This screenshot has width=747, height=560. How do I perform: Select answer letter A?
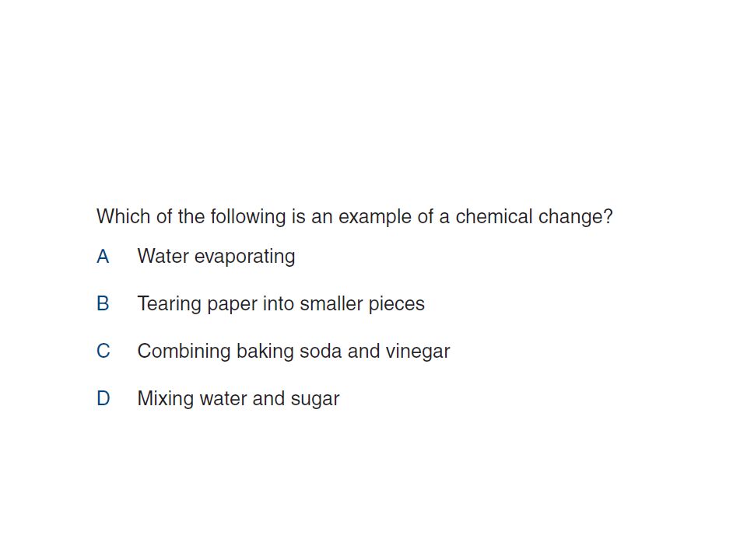point(103,257)
